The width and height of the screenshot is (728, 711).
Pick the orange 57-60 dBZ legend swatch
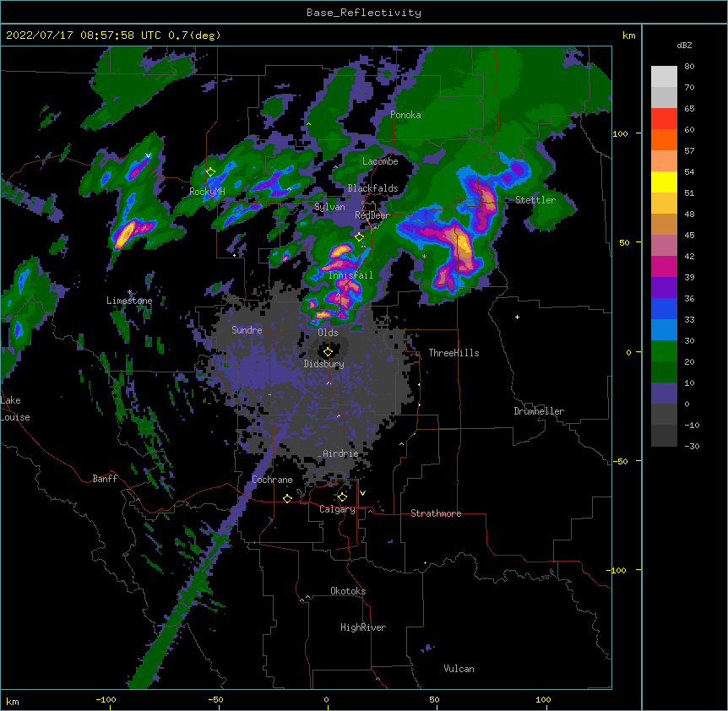[664, 139]
